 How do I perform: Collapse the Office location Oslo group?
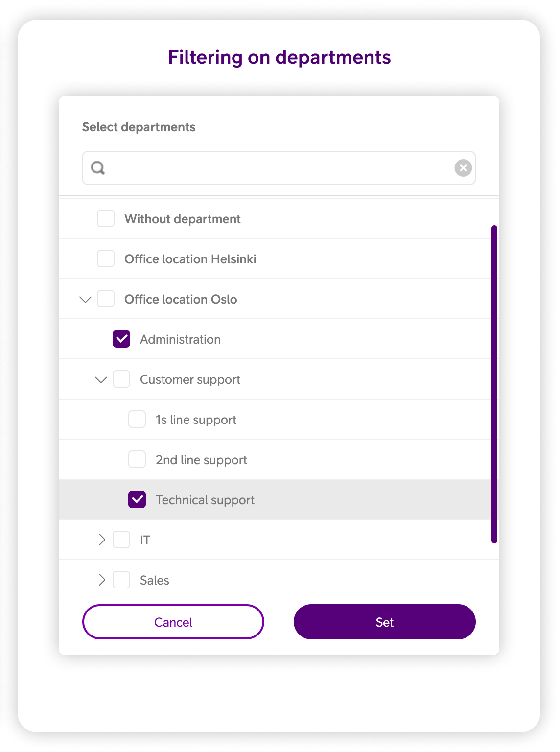pyautogui.click(x=86, y=299)
